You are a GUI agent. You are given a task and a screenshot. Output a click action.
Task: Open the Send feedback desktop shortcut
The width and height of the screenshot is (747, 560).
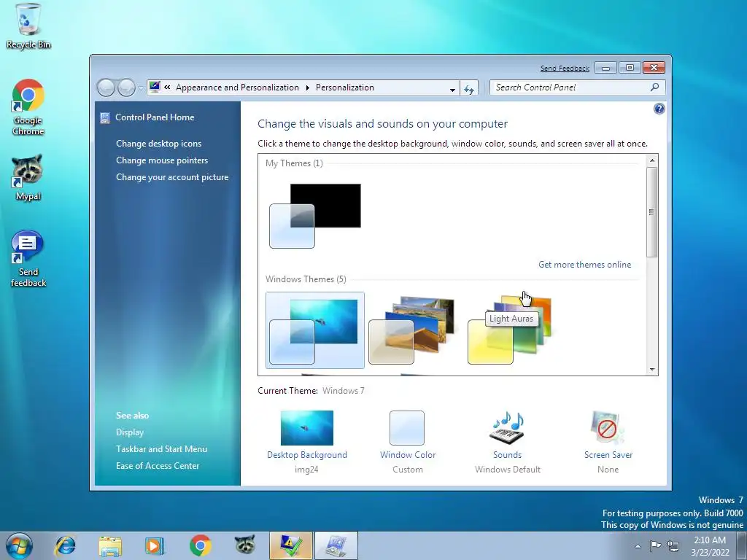[x=28, y=259]
